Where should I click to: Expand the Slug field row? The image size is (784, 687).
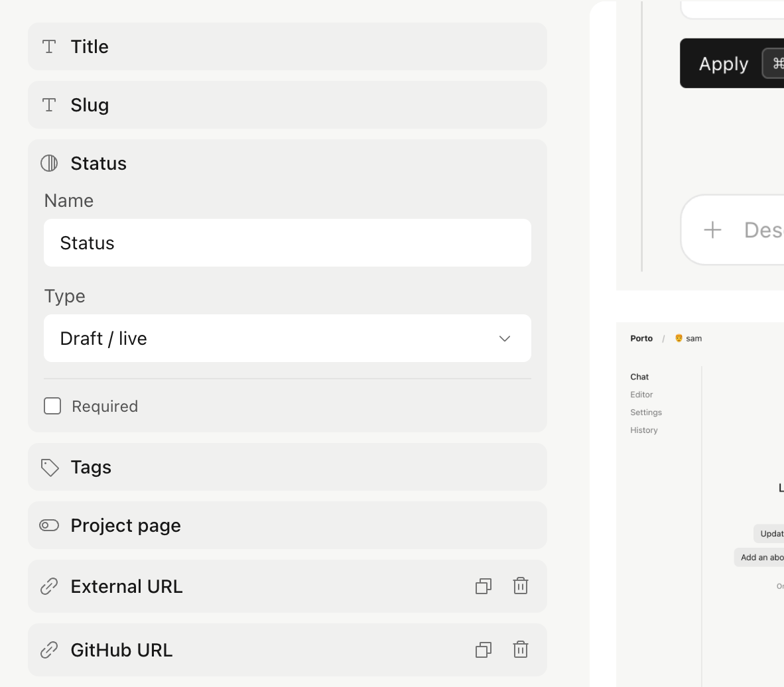click(287, 105)
